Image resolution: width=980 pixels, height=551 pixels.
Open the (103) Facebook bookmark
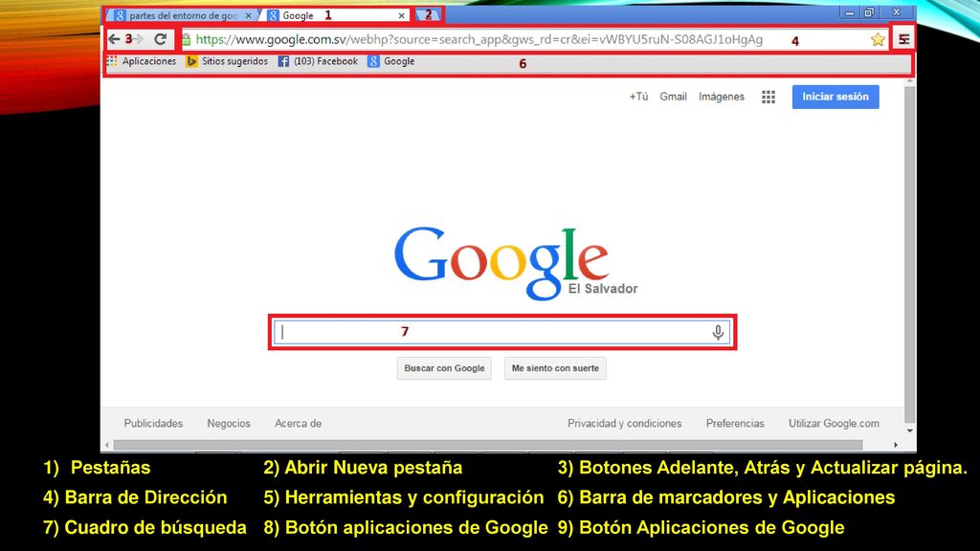(x=318, y=61)
